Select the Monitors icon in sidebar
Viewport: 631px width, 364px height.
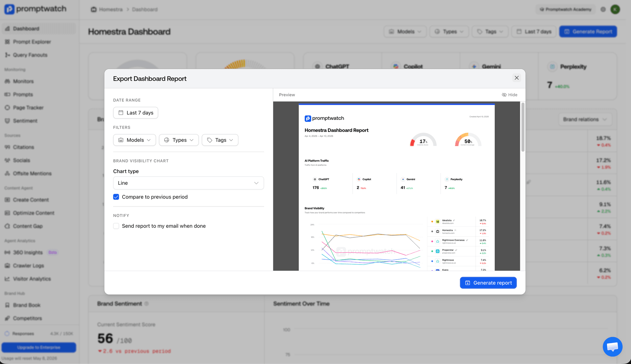tap(8, 81)
